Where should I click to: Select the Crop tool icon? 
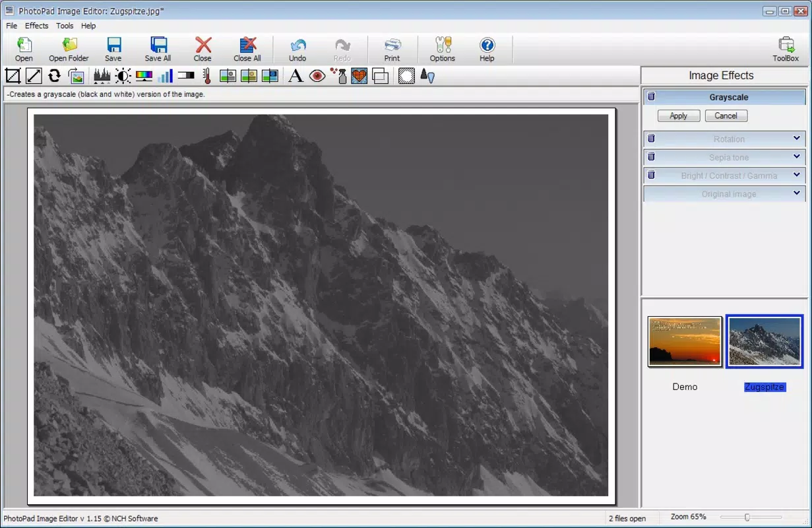pyautogui.click(x=13, y=76)
